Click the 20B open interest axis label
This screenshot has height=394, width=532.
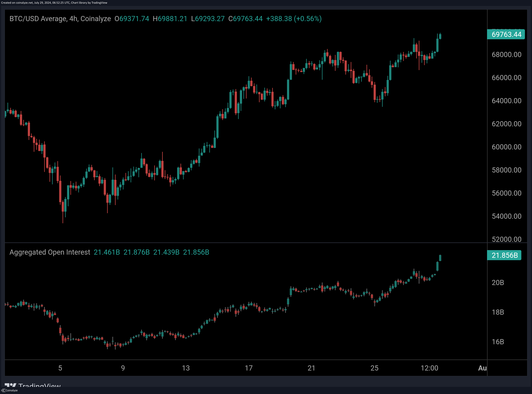498,283
